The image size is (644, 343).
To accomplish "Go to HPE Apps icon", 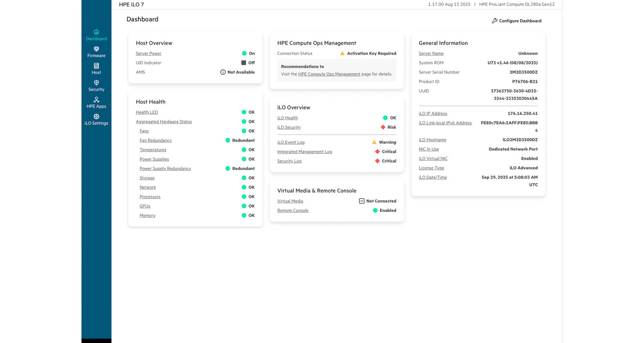I will pos(96,99).
